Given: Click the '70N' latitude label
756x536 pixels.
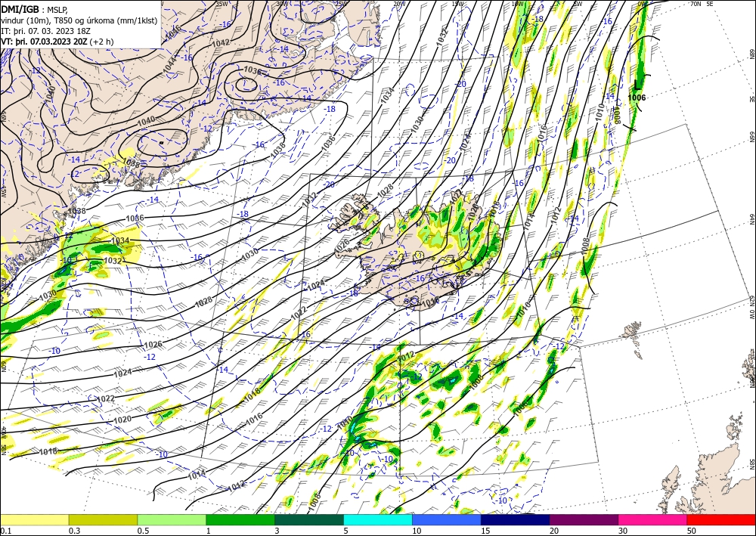Looking at the screenshot, I should [696, 3].
